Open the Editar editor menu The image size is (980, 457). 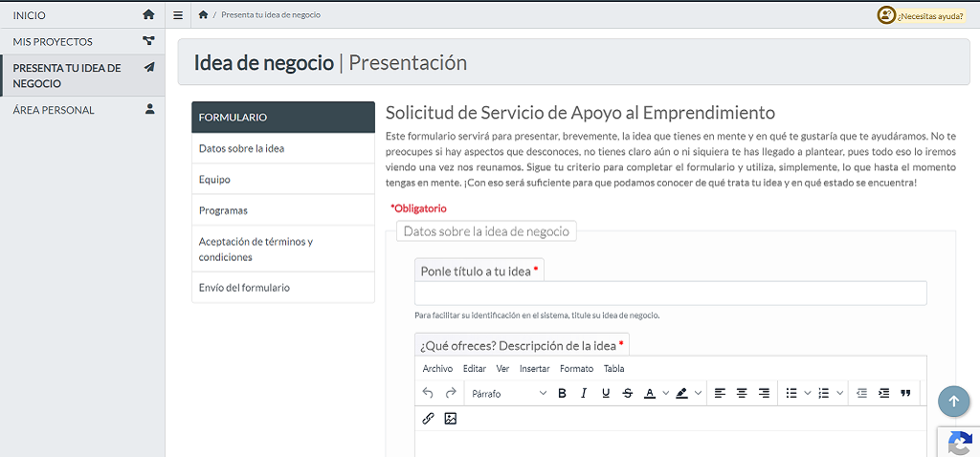click(475, 368)
